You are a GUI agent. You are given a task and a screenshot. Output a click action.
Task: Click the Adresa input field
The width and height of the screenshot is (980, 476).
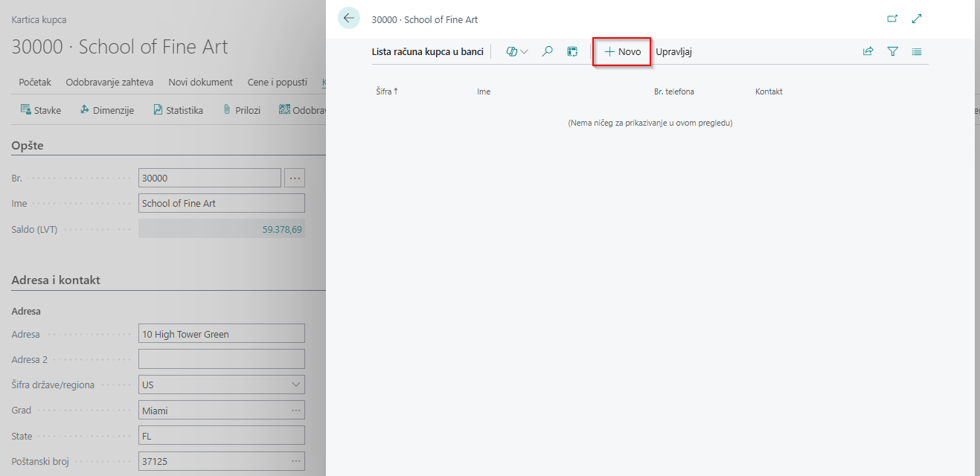[221, 334]
